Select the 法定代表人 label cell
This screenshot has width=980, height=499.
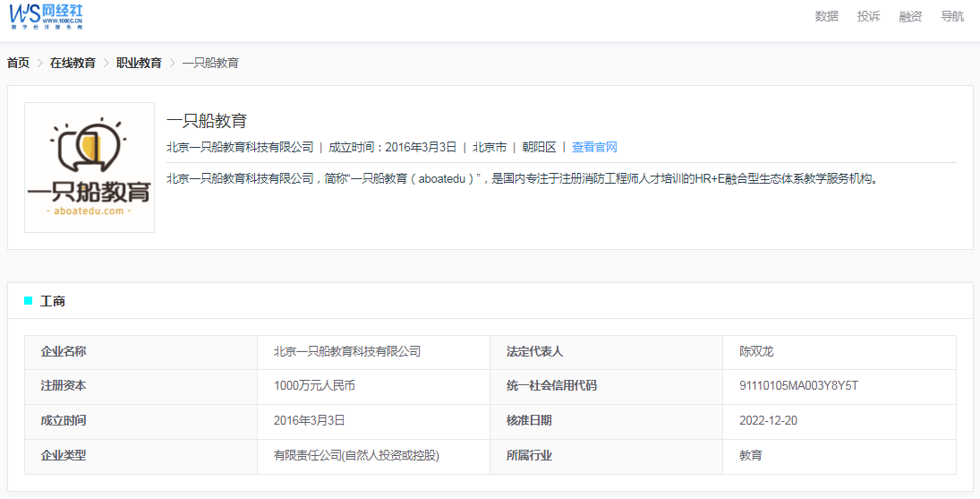click(606, 352)
